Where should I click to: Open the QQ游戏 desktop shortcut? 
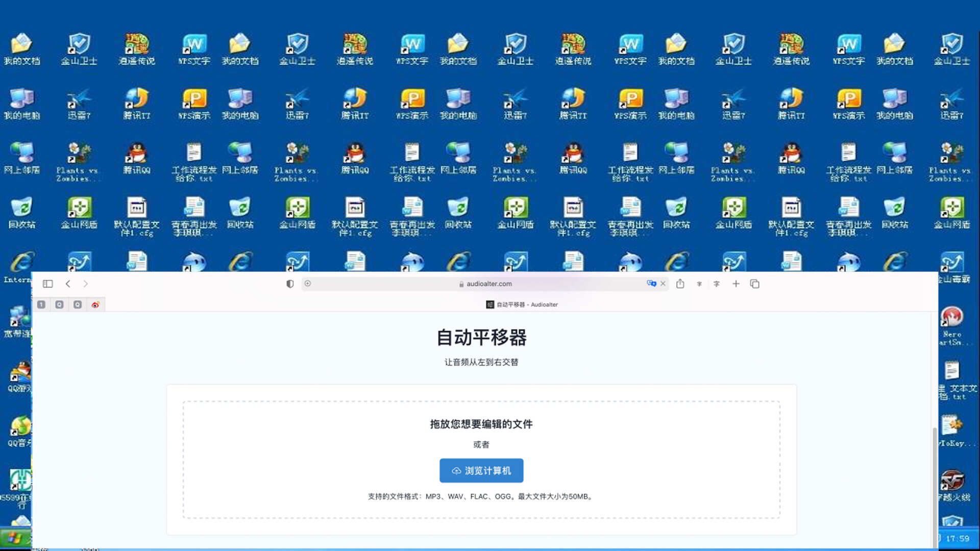click(x=19, y=377)
